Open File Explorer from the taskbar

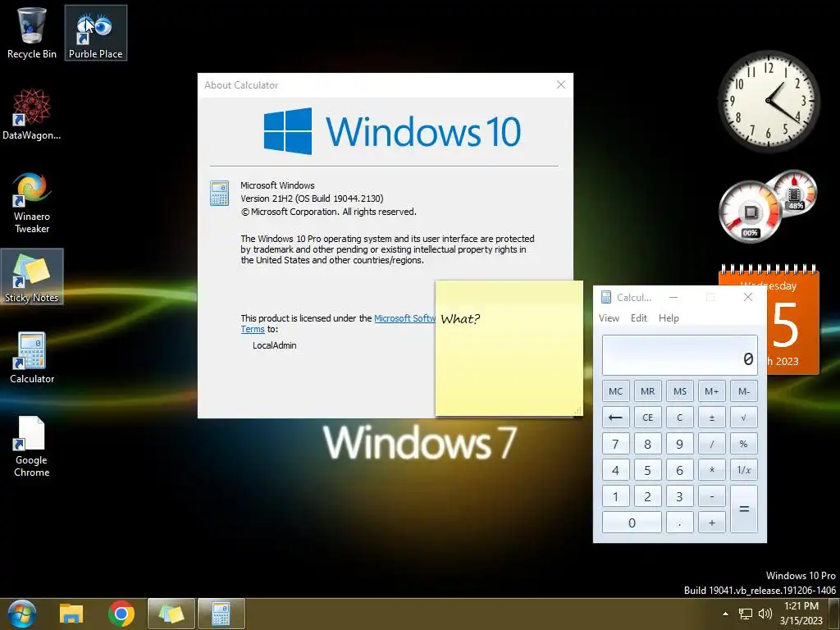(71, 614)
